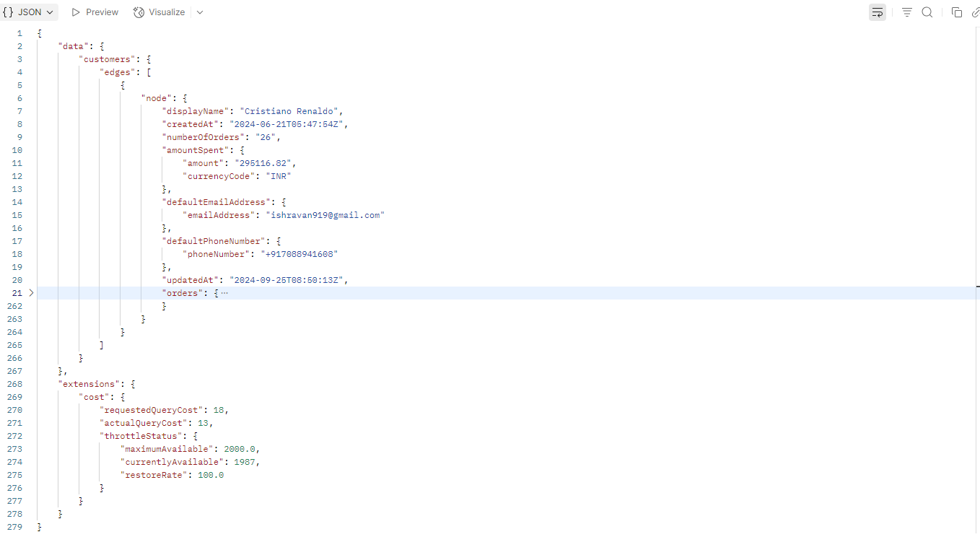Image resolution: width=980 pixels, height=537 pixels.
Task: Click line number 268 in gutter
Action: pyautogui.click(x=15, y=384)
